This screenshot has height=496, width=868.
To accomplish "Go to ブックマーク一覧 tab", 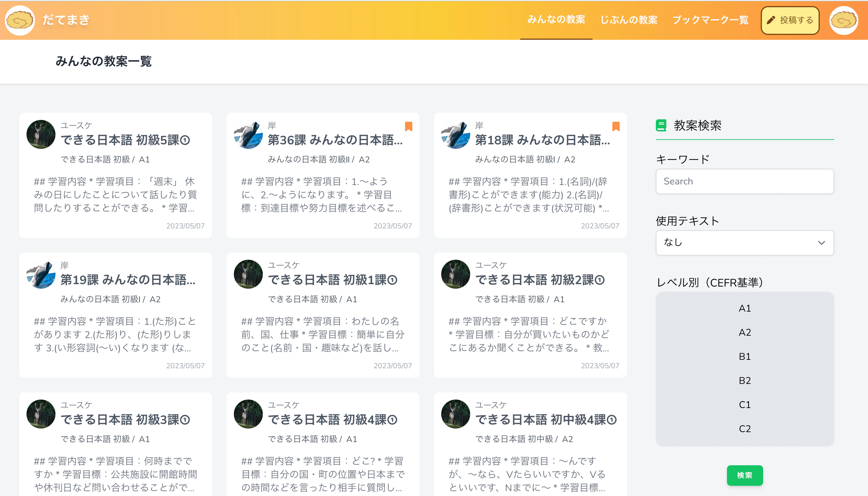I will point(710,20).
